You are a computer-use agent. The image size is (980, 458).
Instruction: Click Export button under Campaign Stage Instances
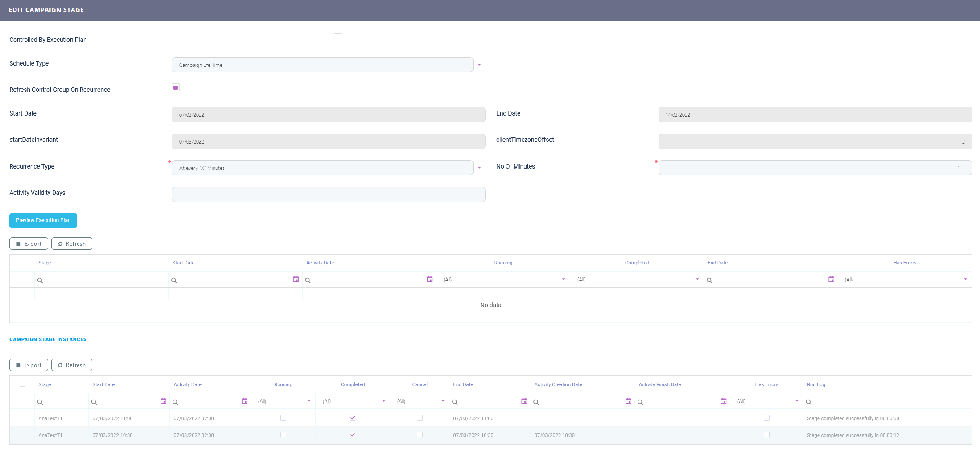tap(29, 365)
